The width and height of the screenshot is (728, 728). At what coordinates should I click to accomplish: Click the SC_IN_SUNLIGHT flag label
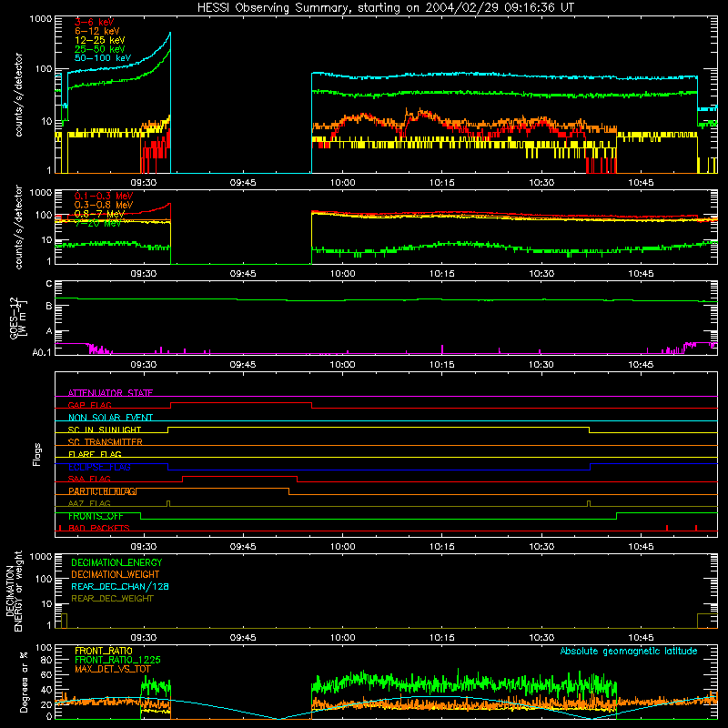click(x=105, y=430)
